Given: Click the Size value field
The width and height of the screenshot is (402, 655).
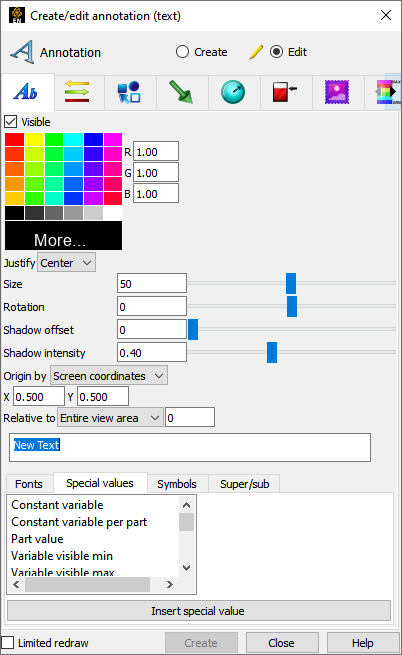Looking at the screenshot, I should pyautogui.click(x=152, y=284).
